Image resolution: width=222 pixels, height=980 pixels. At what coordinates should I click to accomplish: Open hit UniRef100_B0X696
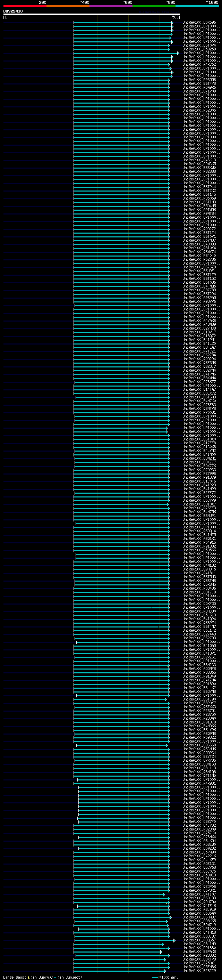199,23
